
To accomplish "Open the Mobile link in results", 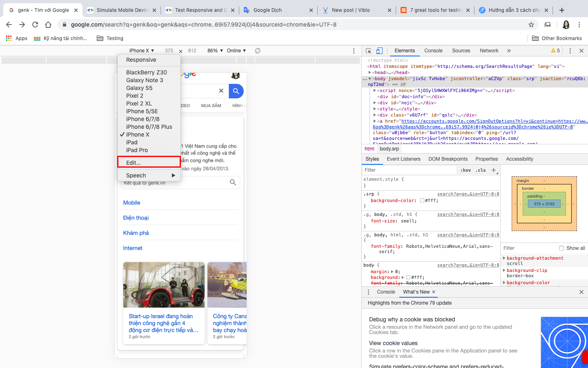I will pyautogui.click(x=131, y=203).
